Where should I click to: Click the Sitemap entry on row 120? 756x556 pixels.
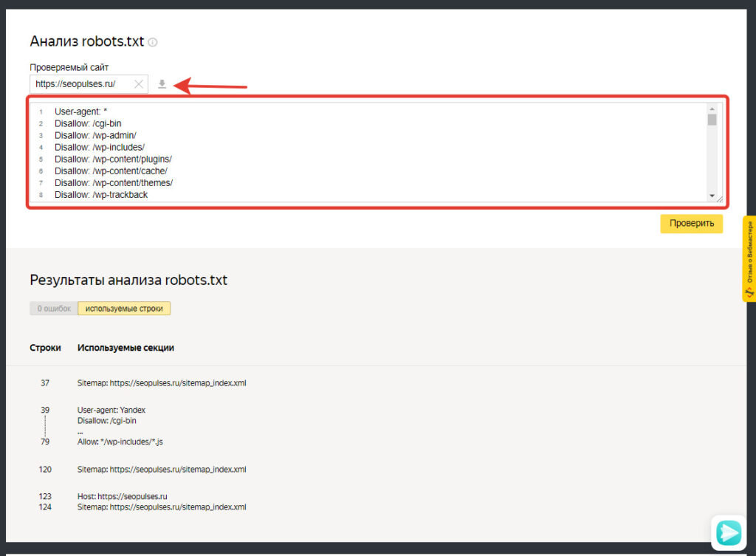pyautogui.click(x=162, y=469)
